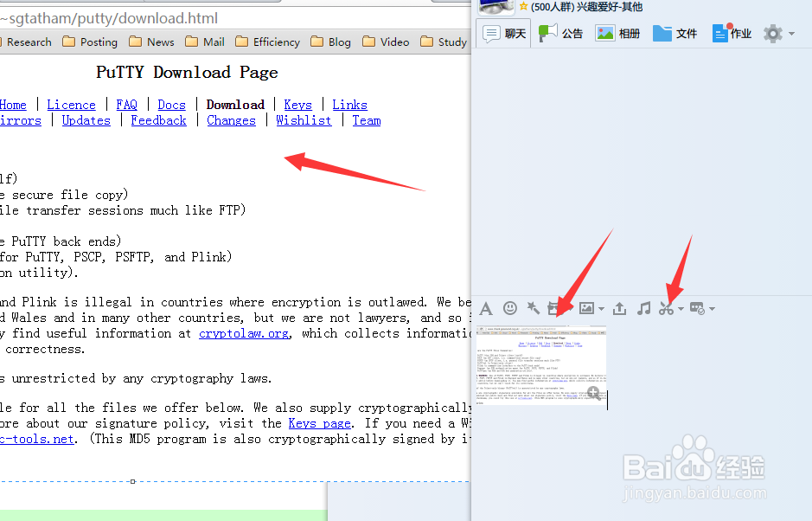Open the Blog bookmarks folder
The height and width of the screenshot is (521, 812).
(331, 42)
